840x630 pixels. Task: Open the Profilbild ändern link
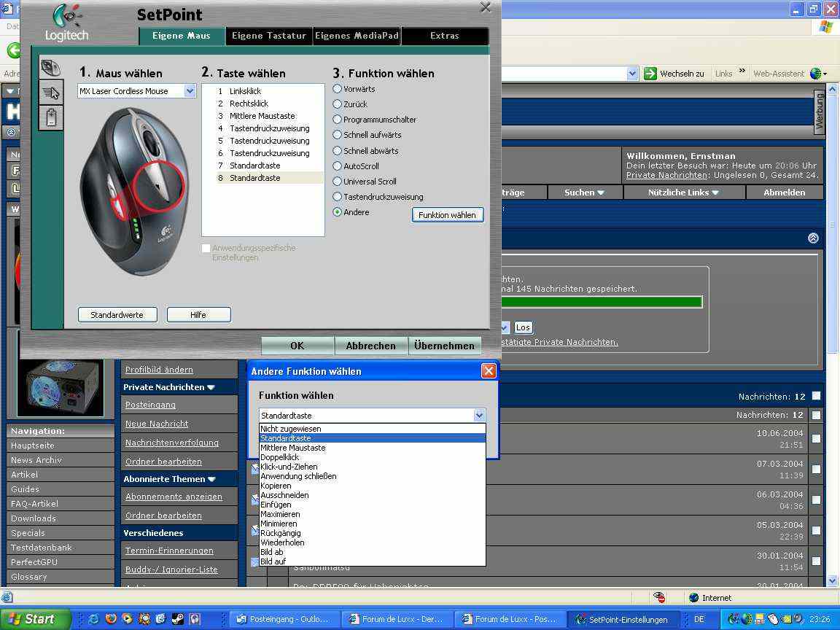click(159, 370)
